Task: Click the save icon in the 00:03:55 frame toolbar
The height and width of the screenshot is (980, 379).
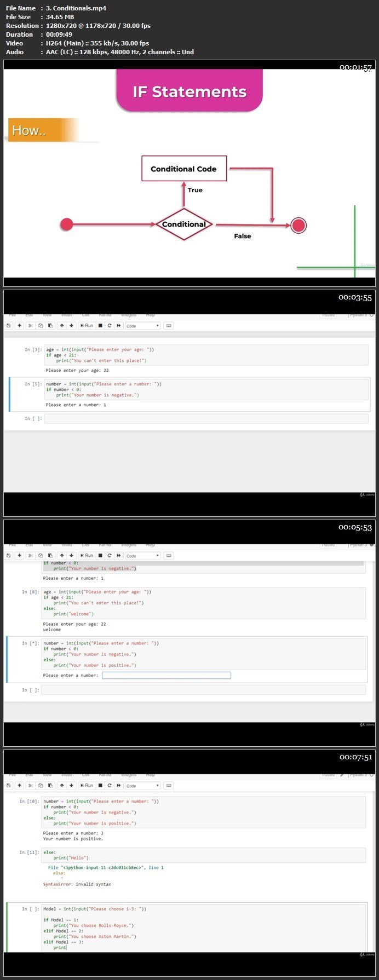Action: coord(9,326)
